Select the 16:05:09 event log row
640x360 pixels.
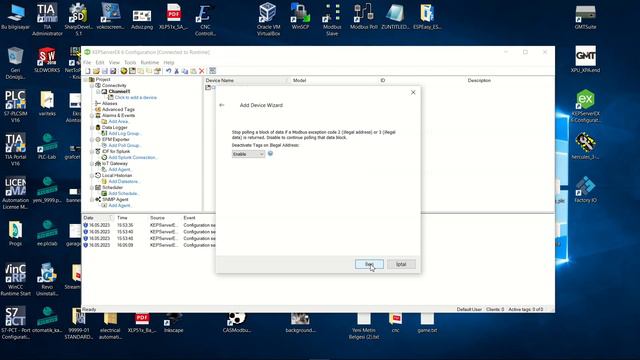(x=149, y=245)
